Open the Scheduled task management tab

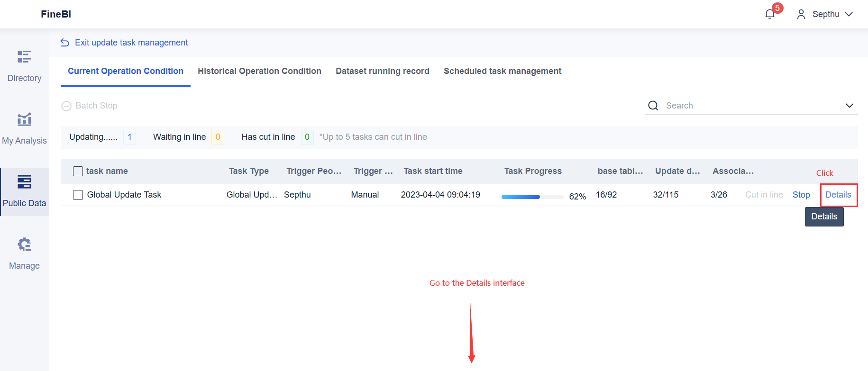coord(503,71)
